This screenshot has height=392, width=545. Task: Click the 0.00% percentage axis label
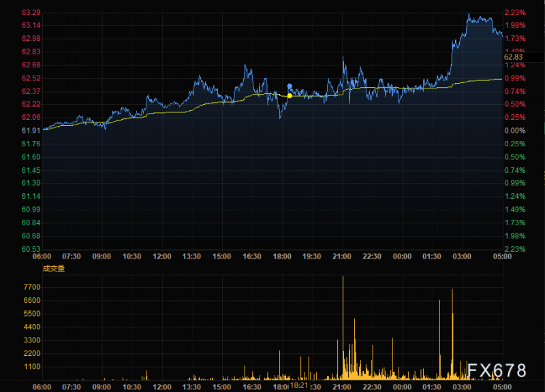click(515, 131)
